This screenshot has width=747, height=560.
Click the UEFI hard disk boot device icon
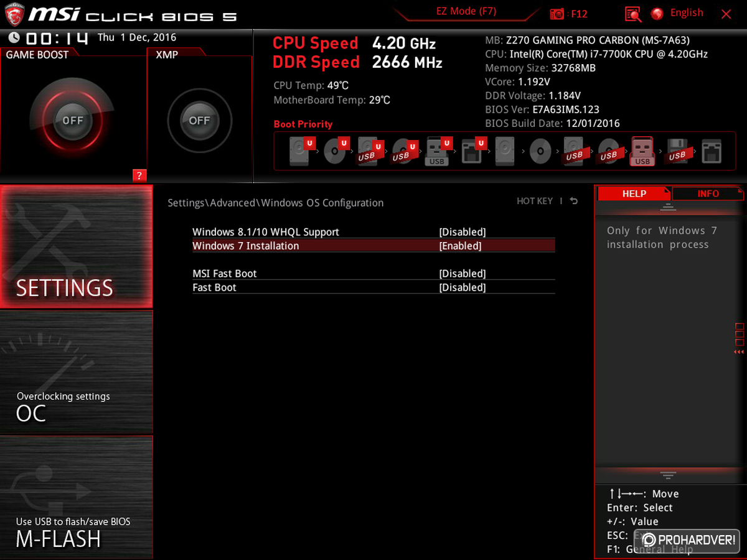point(301,151)
